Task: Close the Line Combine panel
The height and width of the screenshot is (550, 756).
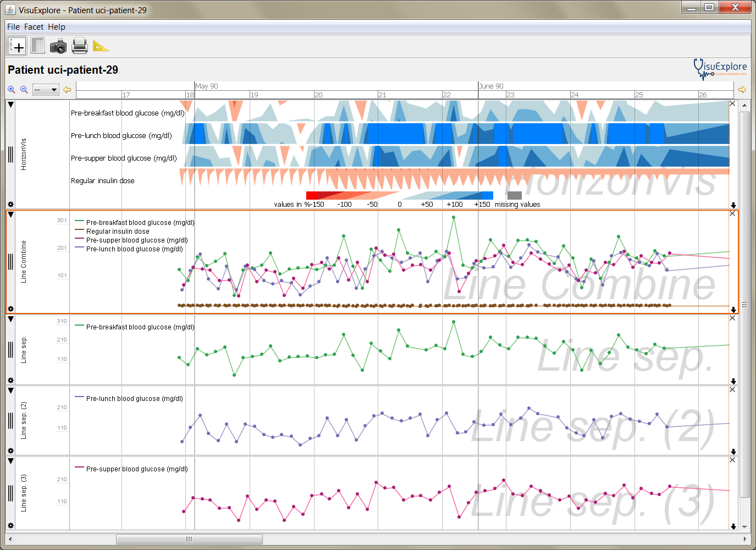Action: [732, 213]
